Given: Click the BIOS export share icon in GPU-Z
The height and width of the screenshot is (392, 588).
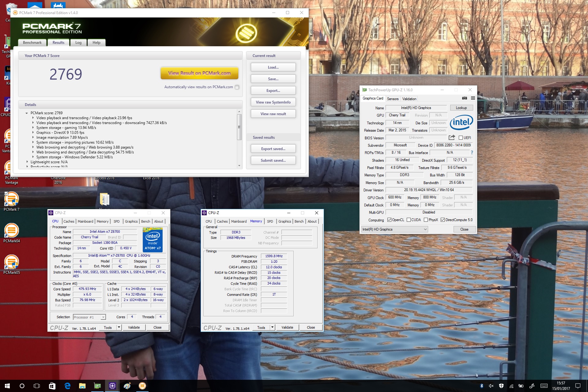Looking at the screenshot, I should point(452,138).
